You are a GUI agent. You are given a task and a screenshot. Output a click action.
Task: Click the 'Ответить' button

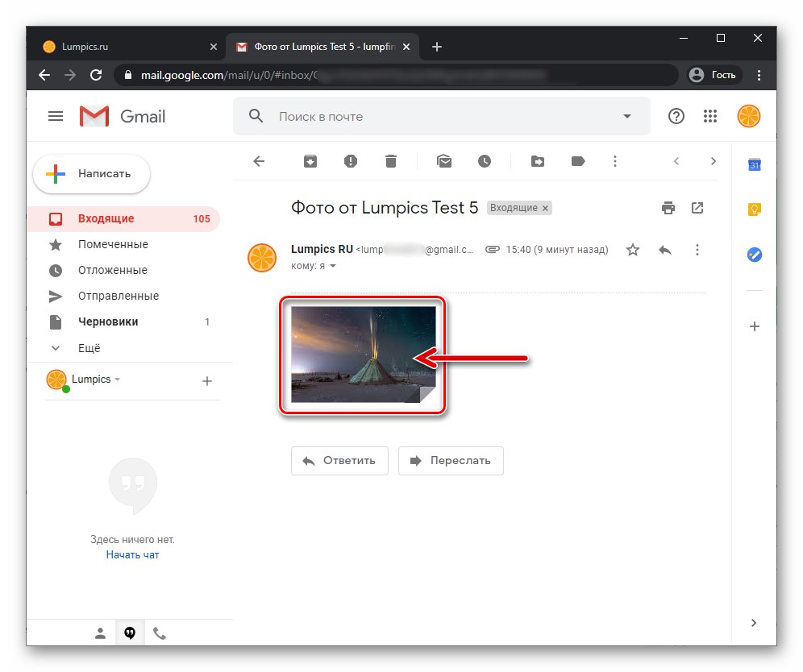[339, 461]
